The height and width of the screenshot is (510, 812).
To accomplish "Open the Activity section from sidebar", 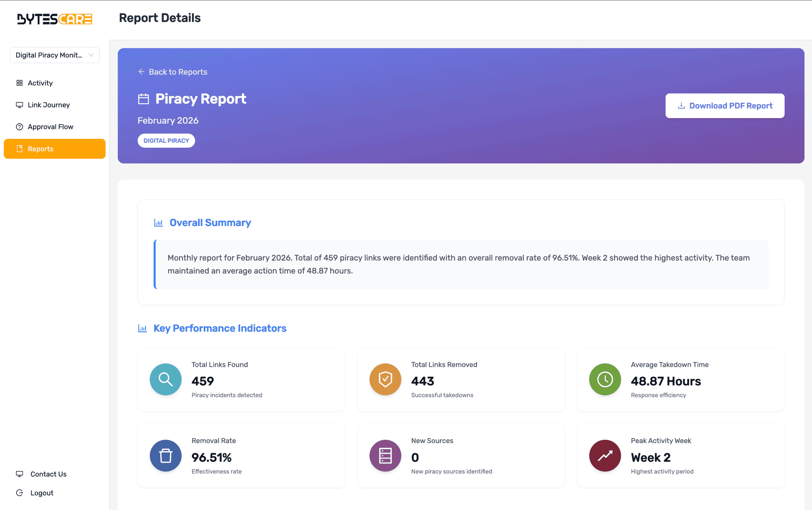I will [40, 83].
